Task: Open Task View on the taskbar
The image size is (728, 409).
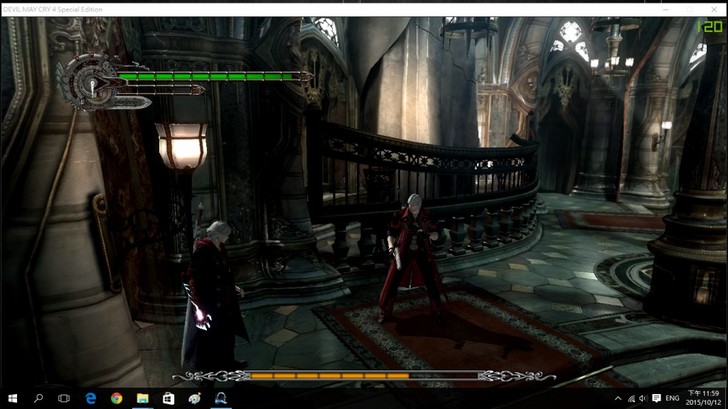Action: coord(64,398)
